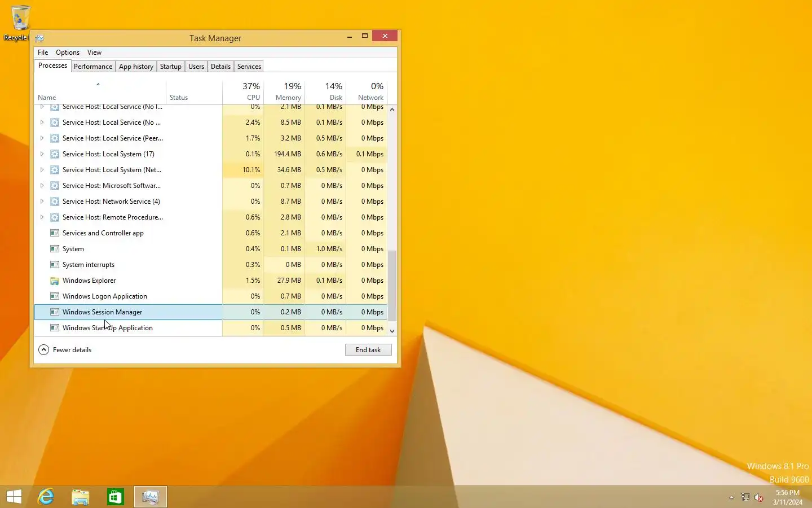
Task: Launch Internet Explorer from taskbar
Action: (x=46, y=497)
